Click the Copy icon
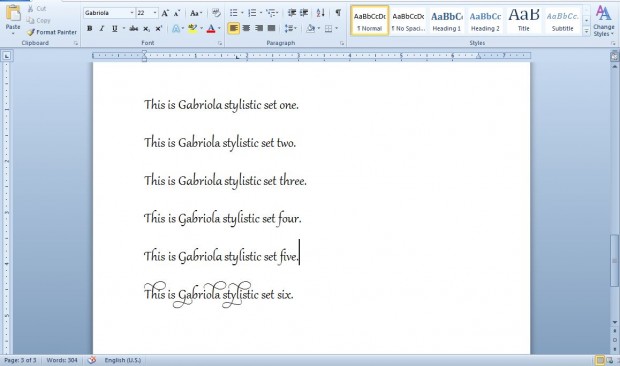 [x=30, y=20]
